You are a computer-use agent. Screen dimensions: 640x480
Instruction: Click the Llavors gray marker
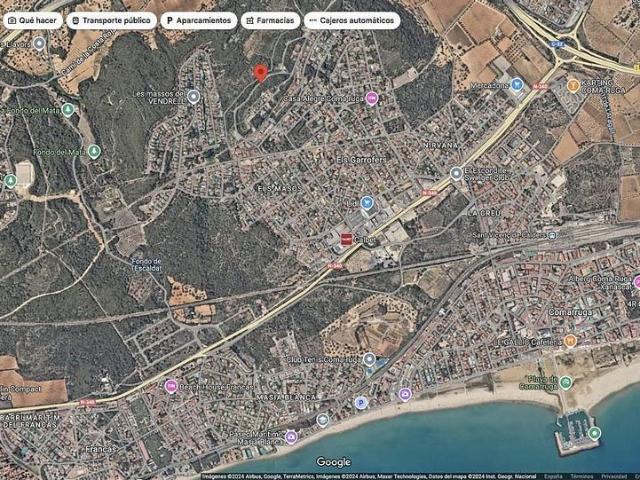pos(39,43)
